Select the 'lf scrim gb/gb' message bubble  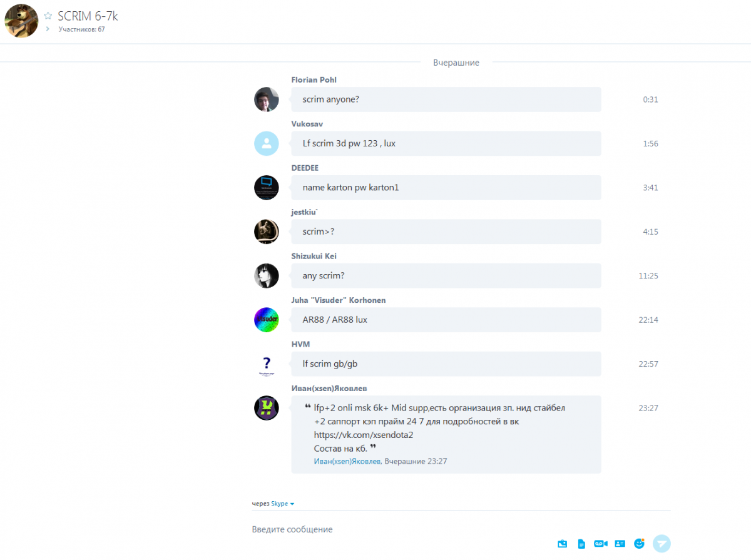446,364
